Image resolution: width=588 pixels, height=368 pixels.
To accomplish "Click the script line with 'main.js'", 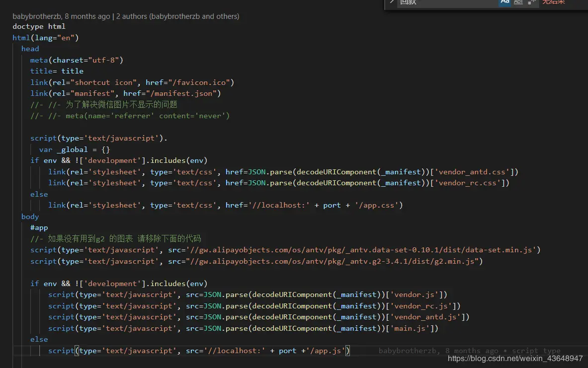I will (243, 328).
